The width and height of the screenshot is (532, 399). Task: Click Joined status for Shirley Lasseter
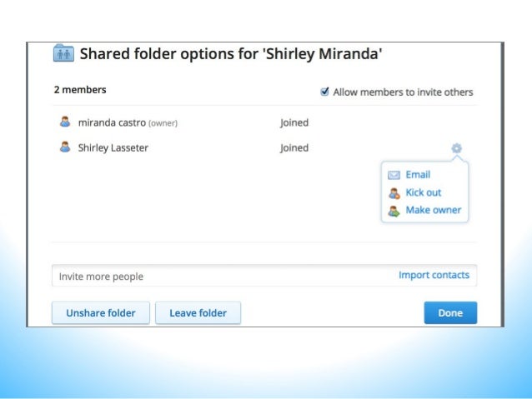coord(294,148)
